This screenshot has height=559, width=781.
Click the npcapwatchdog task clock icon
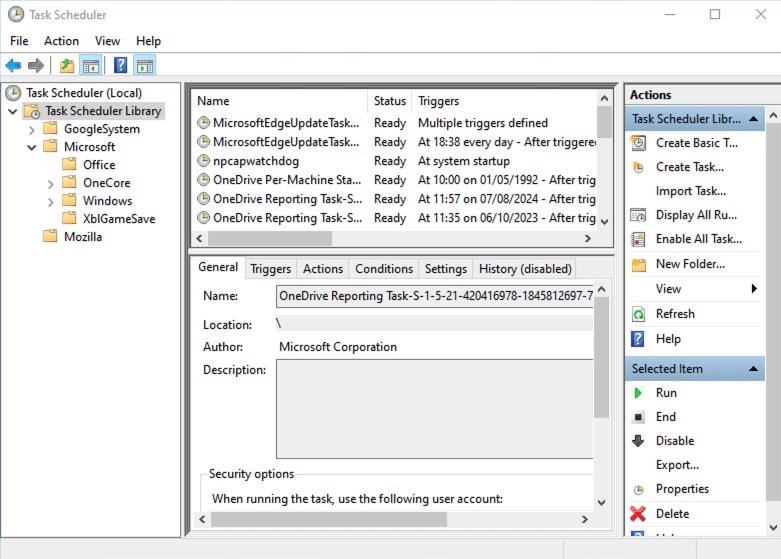tap(203, 161)
